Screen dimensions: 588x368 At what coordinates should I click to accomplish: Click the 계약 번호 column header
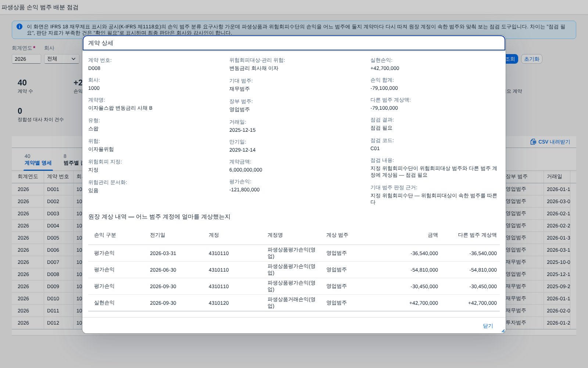(x=58, y=177)
